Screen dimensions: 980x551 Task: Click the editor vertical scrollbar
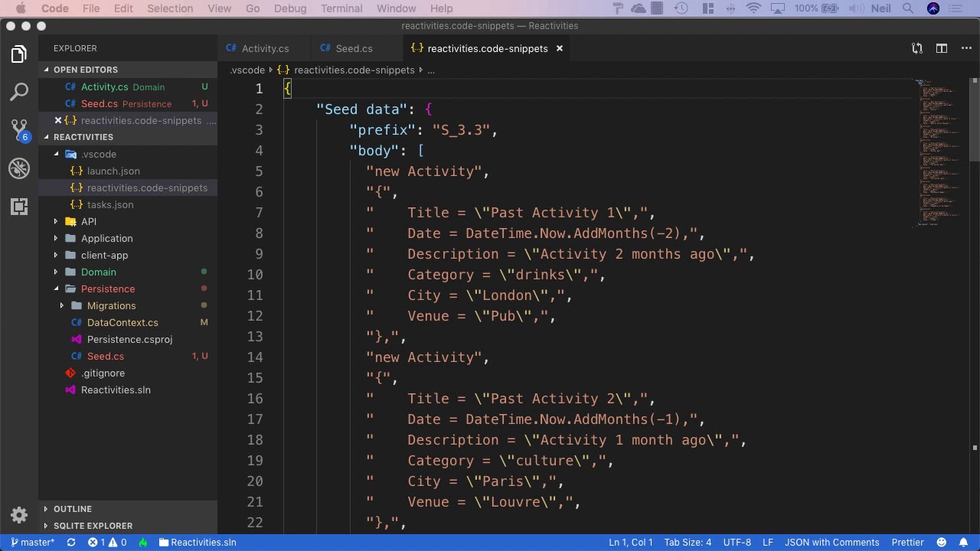tap(975, 119)
